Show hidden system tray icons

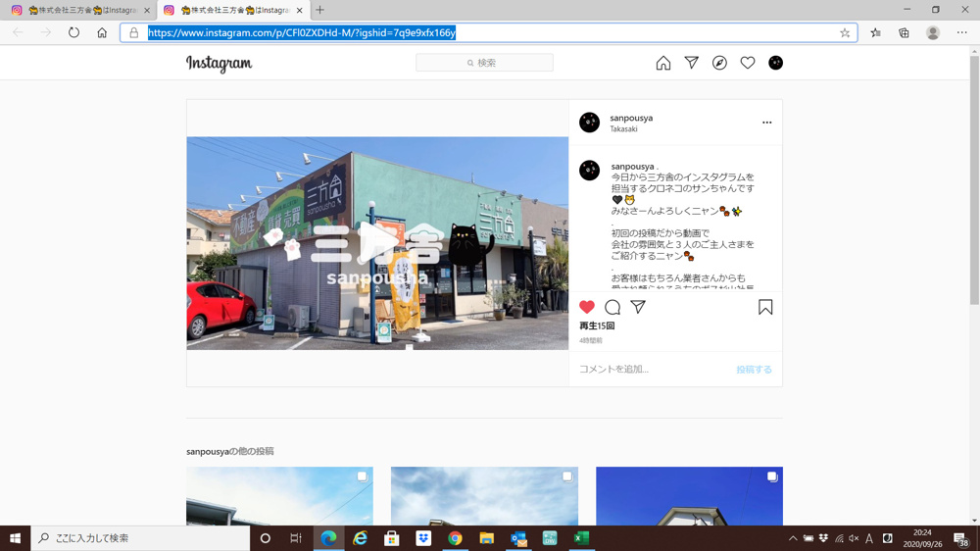793,538
